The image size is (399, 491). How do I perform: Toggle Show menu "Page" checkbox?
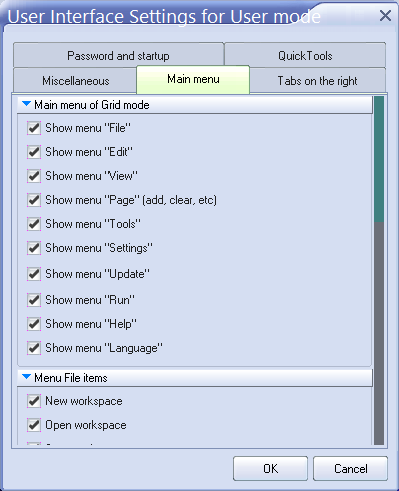tap(34, 200)
